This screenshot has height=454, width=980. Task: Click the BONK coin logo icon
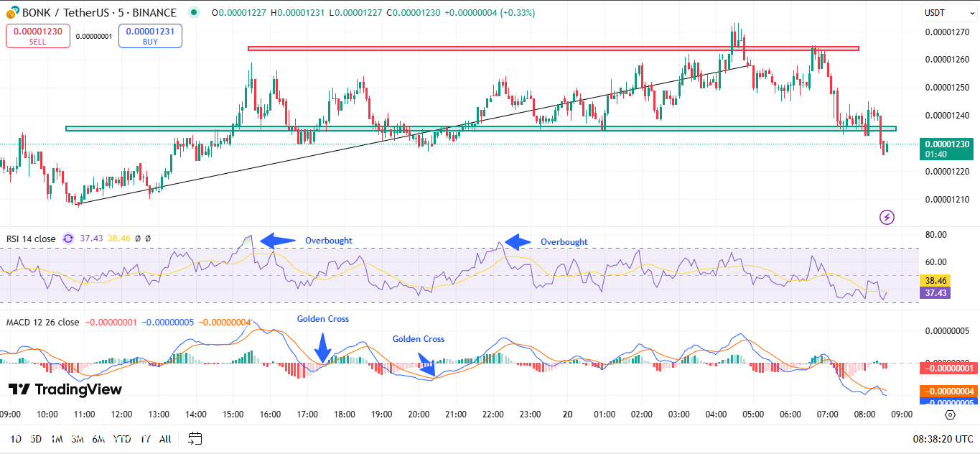(x=12, y=13)
